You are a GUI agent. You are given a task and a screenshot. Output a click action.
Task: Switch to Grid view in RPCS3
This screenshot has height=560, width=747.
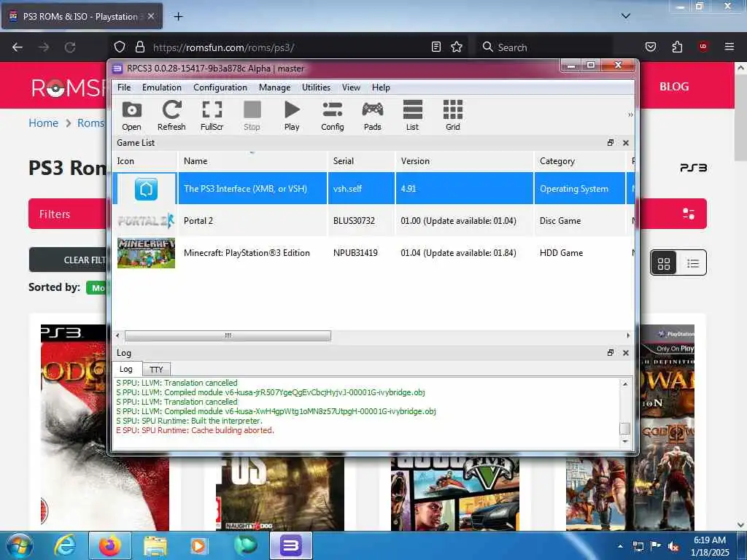tap(452, 115)
